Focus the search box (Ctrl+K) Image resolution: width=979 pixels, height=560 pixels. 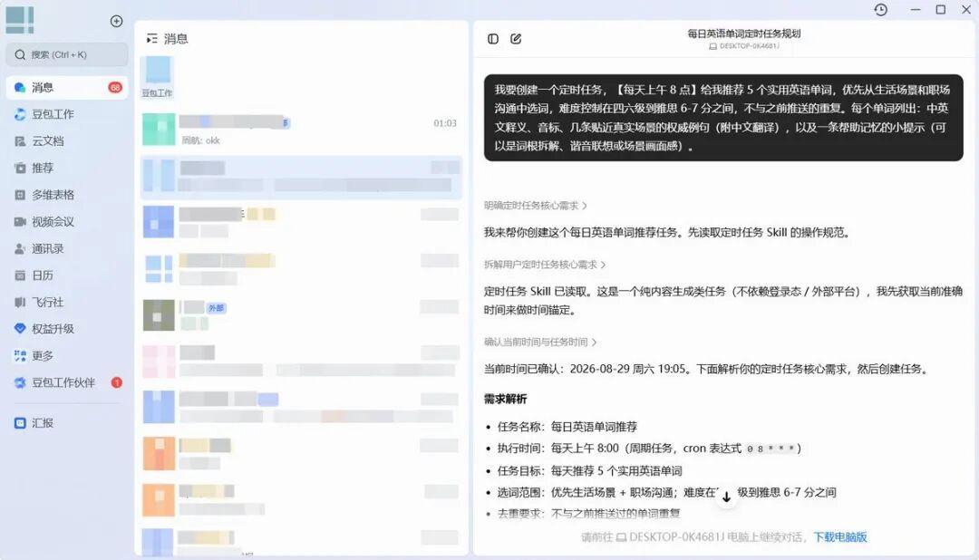67,55
